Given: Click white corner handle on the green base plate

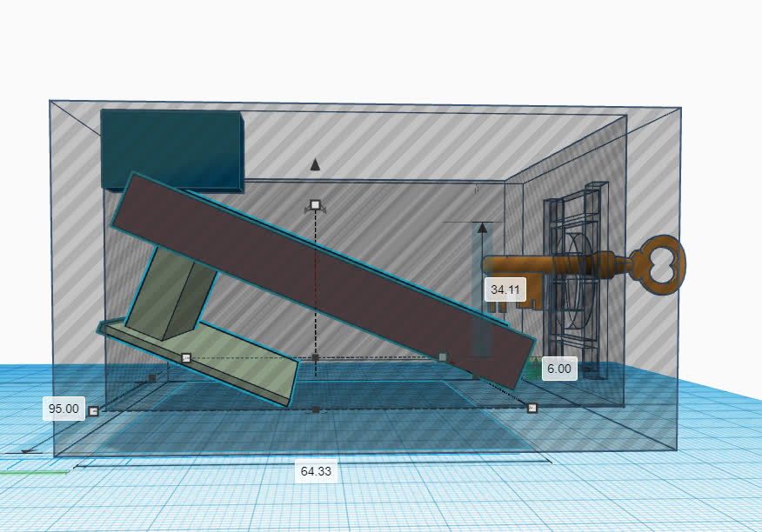Looking at the screenshot, I should coord(186,358).
